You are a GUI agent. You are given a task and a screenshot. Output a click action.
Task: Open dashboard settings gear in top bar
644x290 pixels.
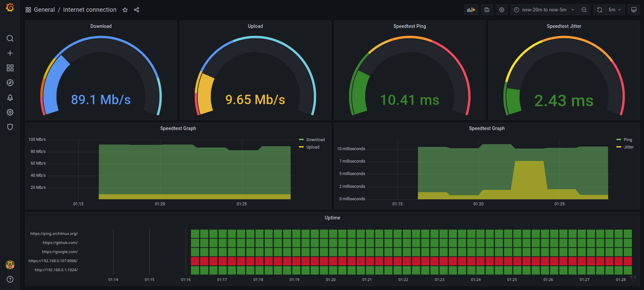click(502, 10)
